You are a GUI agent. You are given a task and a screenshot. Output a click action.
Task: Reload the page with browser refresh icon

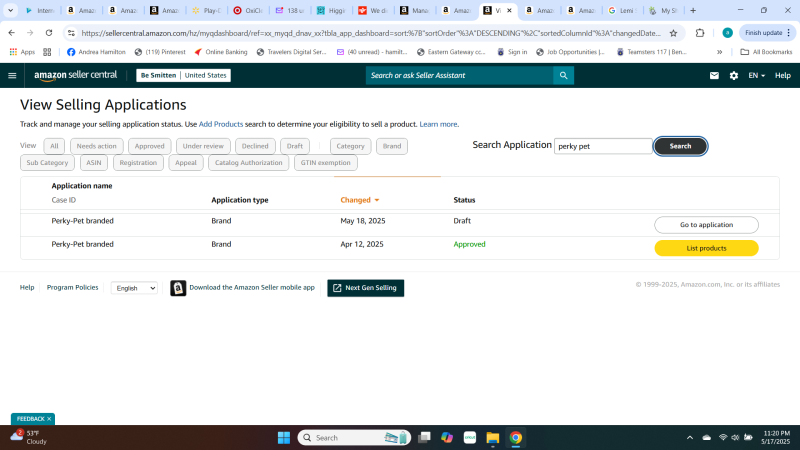click(x=47, y=32)
